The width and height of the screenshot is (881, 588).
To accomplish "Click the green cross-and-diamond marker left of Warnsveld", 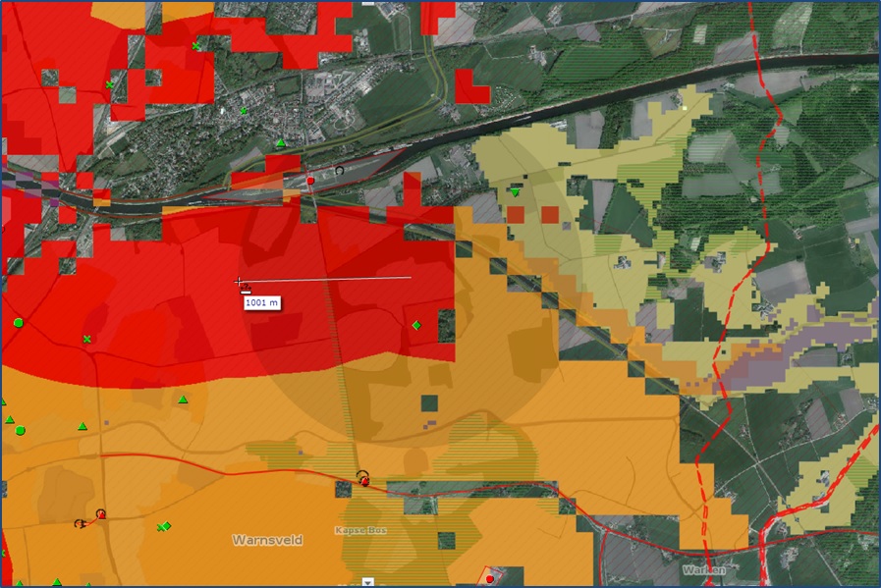I will pyautogui.click(x=163, y=527).
